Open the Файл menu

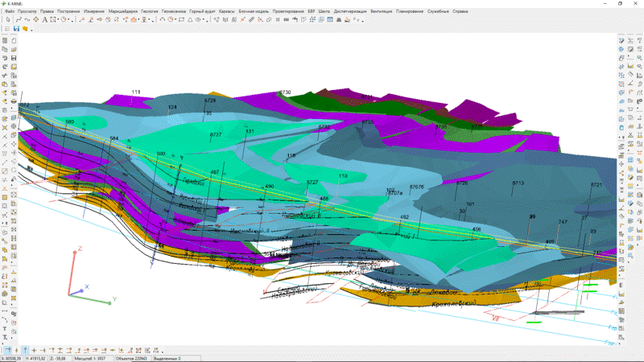(10, 10)
